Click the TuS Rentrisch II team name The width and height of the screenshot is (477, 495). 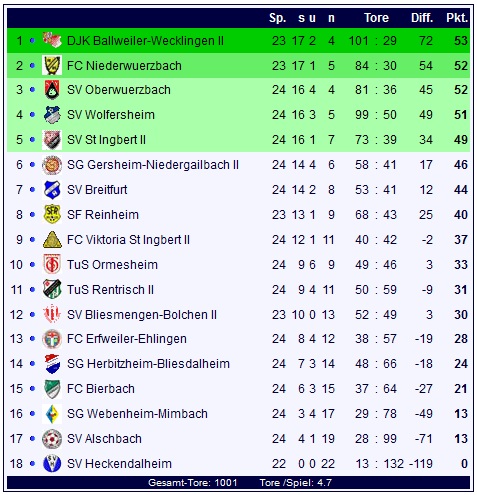pos(110,289)
